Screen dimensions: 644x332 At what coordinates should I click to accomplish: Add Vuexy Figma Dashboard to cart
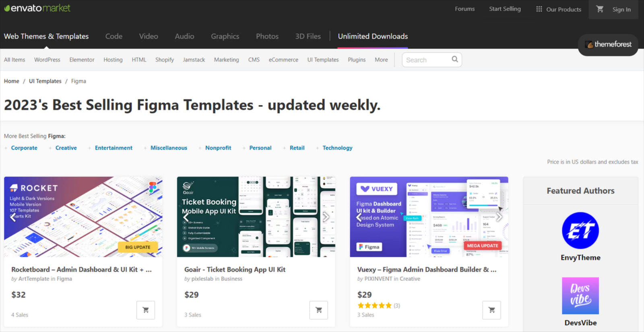[x=492, y=310]
